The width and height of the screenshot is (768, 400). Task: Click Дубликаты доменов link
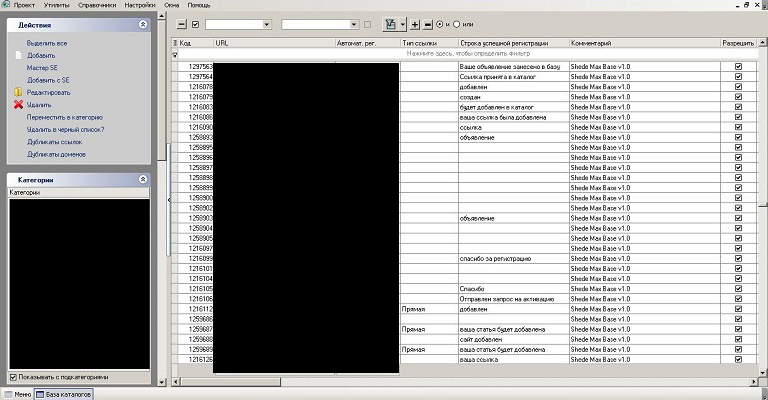56,154
